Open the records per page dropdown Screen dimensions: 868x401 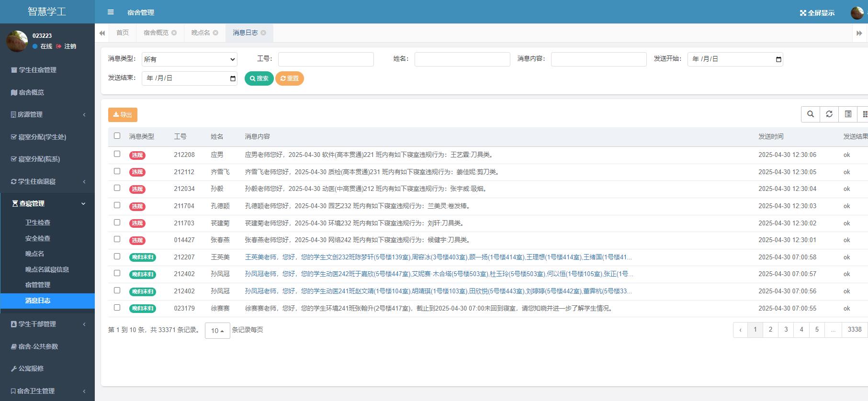(x=217, y=331)
